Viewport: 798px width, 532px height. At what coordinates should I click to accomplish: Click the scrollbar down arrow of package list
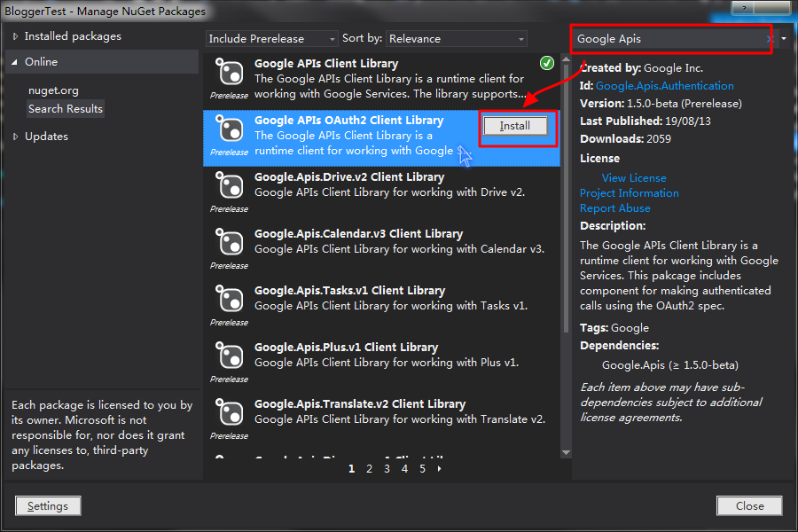(x=566, y=452)
